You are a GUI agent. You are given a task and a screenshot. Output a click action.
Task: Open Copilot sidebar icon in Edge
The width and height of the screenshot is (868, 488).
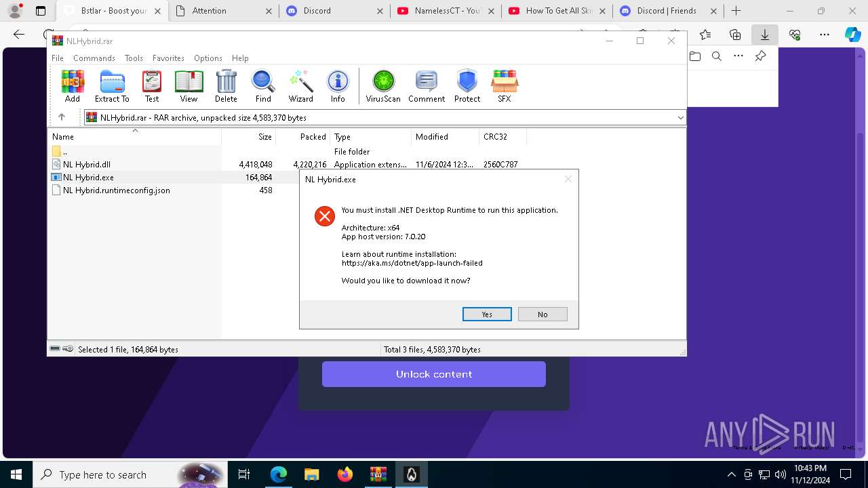[852, 35]
